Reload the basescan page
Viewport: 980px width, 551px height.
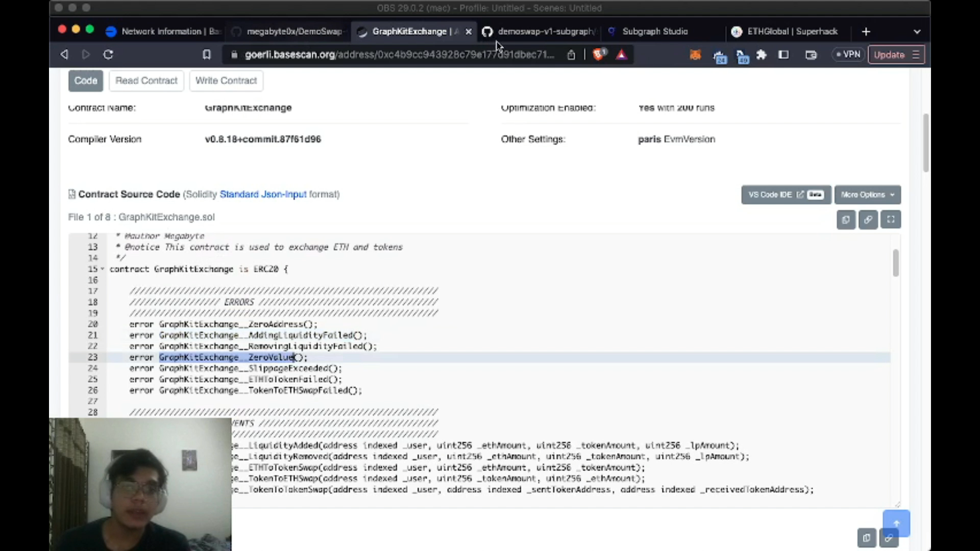coord(108,55)
